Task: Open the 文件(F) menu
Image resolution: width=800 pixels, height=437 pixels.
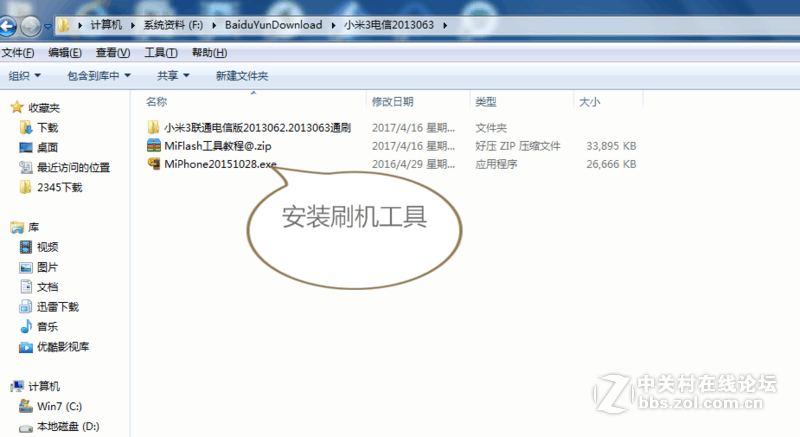Action: click(18, 53)
